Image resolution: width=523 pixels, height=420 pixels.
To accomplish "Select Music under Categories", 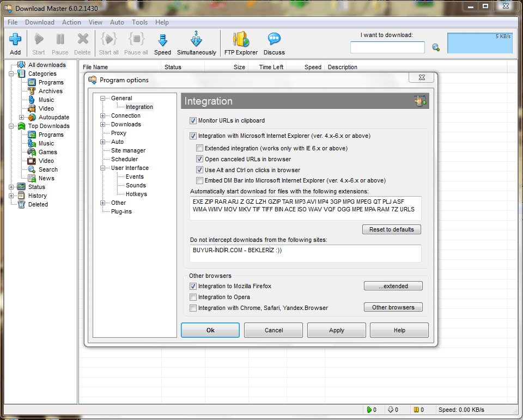I will click(x=46, y=100).
